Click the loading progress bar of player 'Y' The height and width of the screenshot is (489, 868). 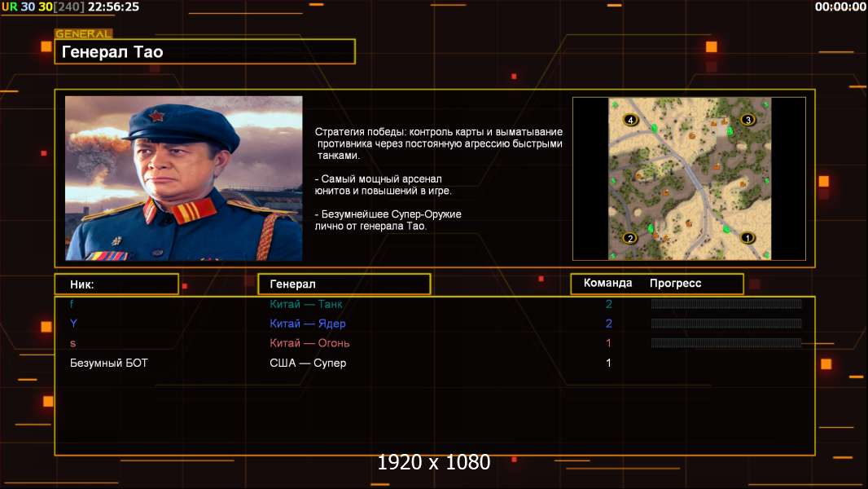coord(726,324)
